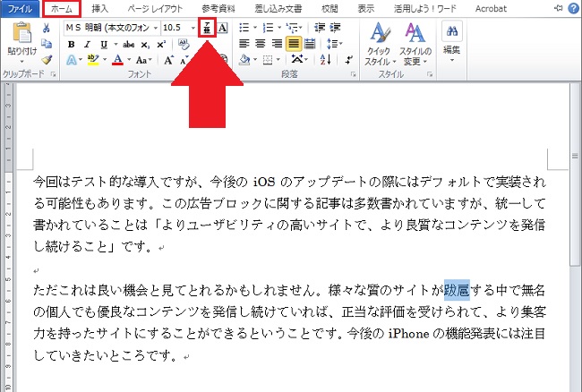Select the Format Painter brush icon
This screenshot has height=392, width=582.
(x=47, y=60)
